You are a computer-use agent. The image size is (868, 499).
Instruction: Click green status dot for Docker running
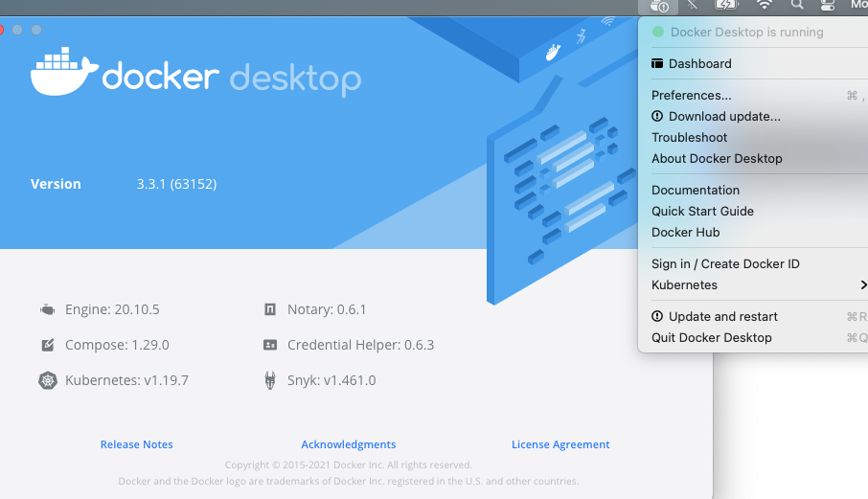click(x=657, y=33)
